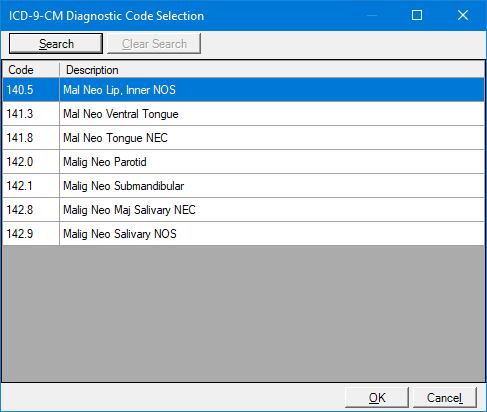Image resolution: width=487 pixels, height=412 pixels.
Task: Select Mal Neo Ventral Tongue row
Action: pos(243,114)
